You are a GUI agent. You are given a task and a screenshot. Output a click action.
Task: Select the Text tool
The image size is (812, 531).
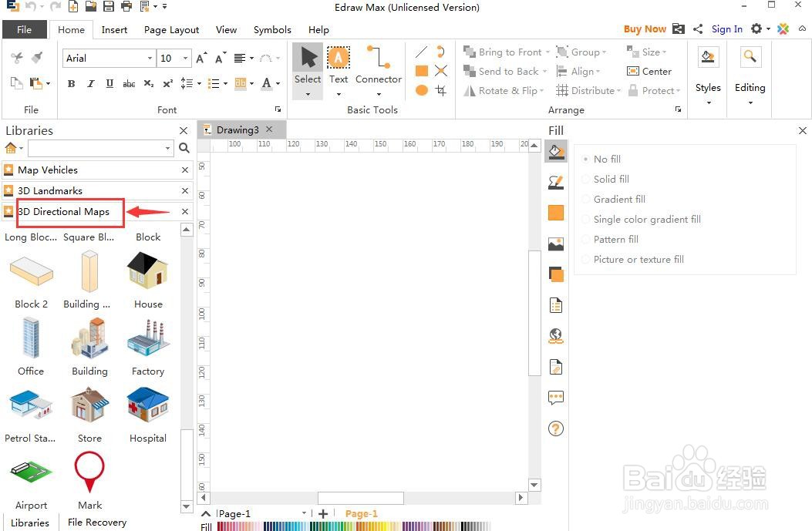(339, 66)
